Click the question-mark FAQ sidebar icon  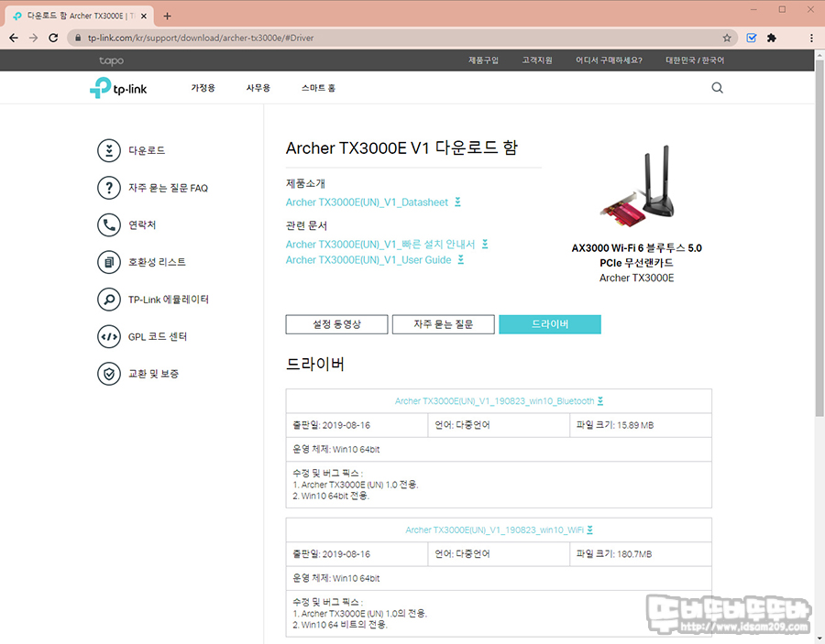coord(109,188)
